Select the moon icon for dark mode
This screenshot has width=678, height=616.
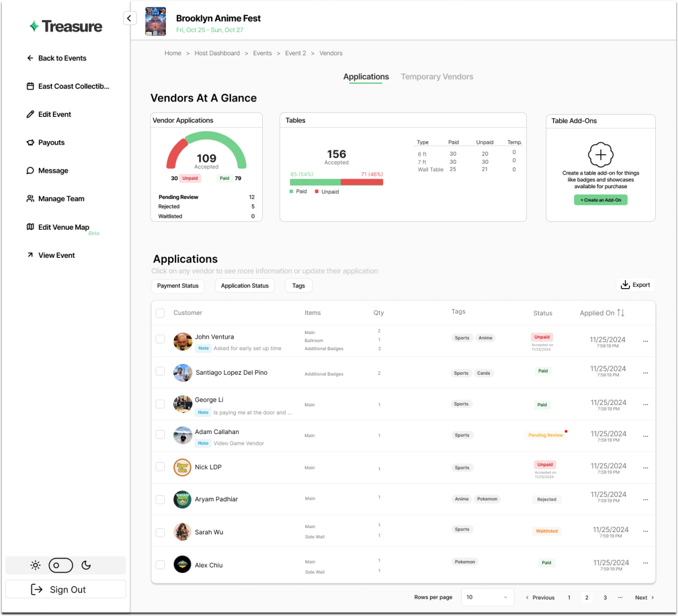tap(86, 565)
